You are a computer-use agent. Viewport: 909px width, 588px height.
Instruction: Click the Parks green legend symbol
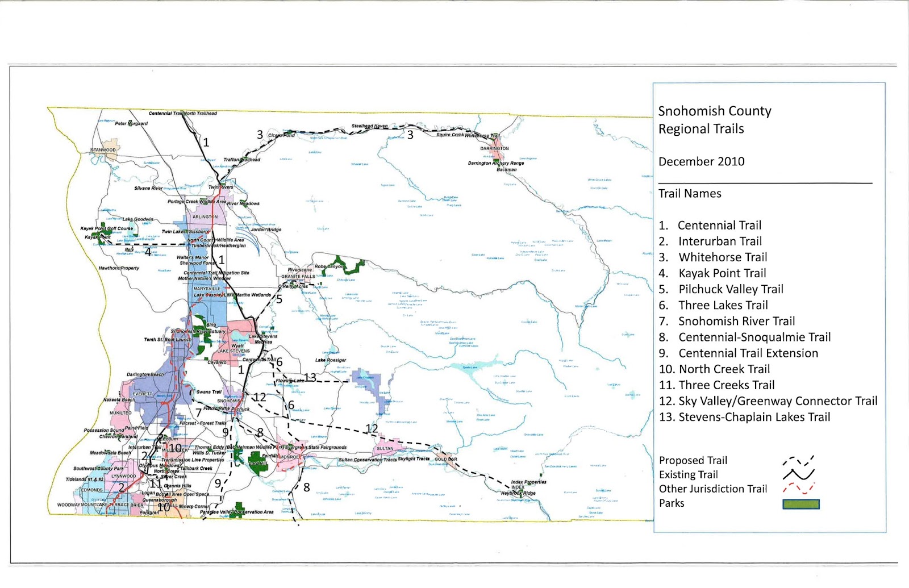coord(801,503)
